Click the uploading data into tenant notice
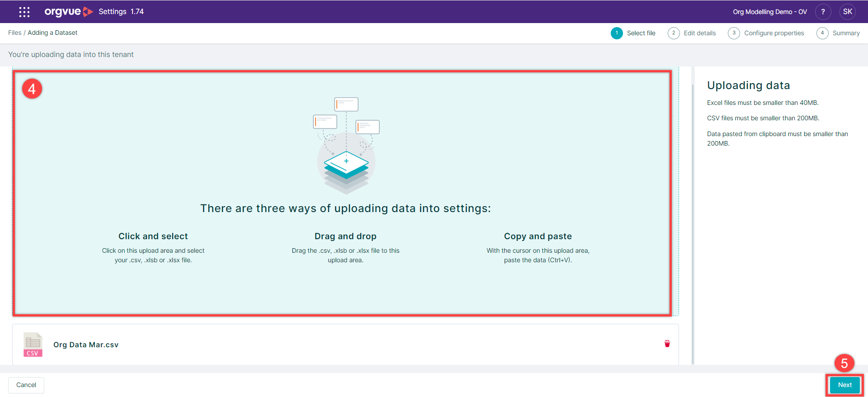868x397 pixels. point(71,54)
